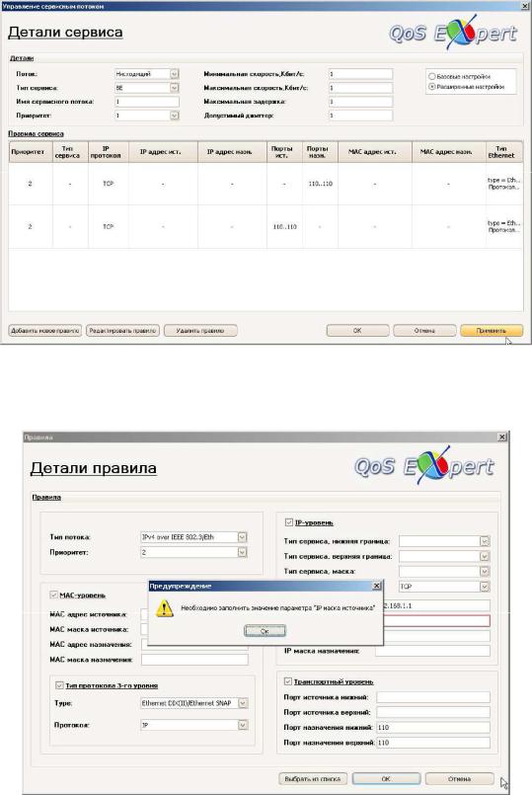Open the Приоритет dropdown in Детали сервиса

(175, 116)
